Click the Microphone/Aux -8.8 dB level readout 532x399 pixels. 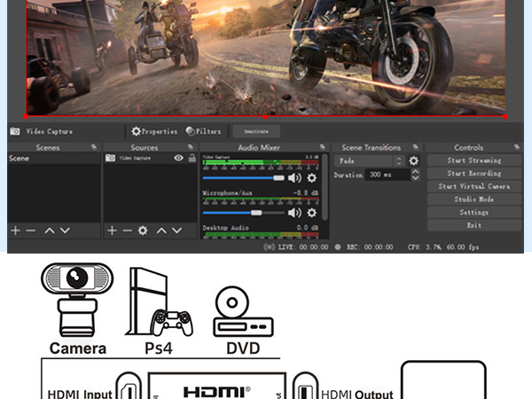[306, 192]
